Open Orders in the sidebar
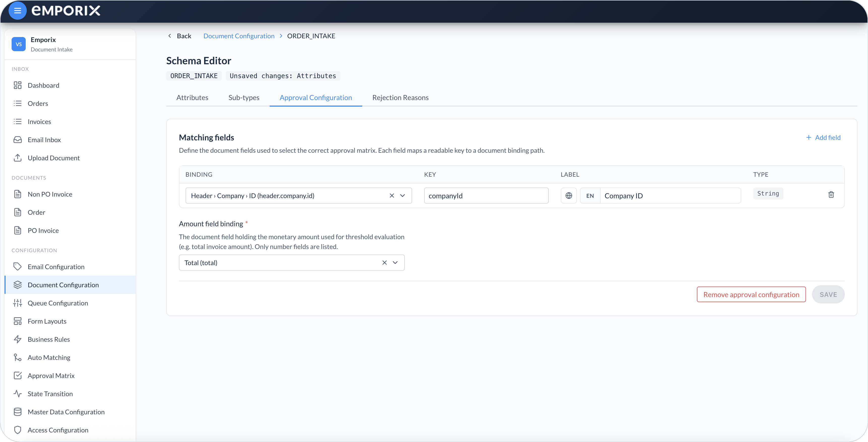The image size is (868, 442). coord(70,103)
